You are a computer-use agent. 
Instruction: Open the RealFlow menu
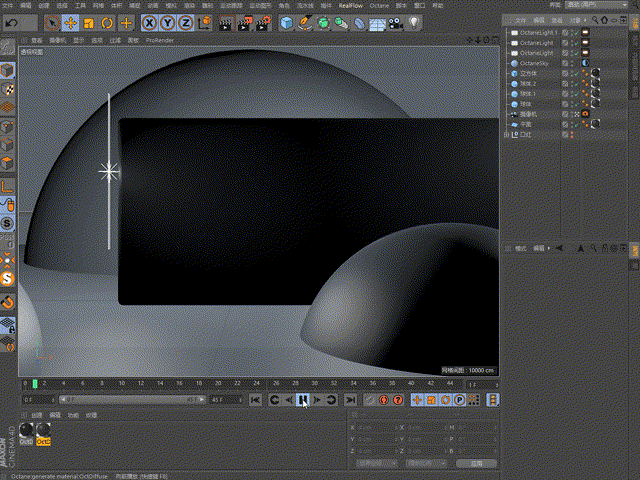point(350,5)
